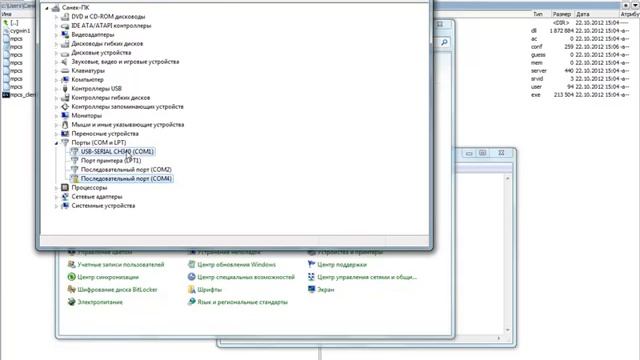Click the Дисководы гибких дисков floppy icon
This screenshot has width=640, height=360.
[x=64, y=44]
